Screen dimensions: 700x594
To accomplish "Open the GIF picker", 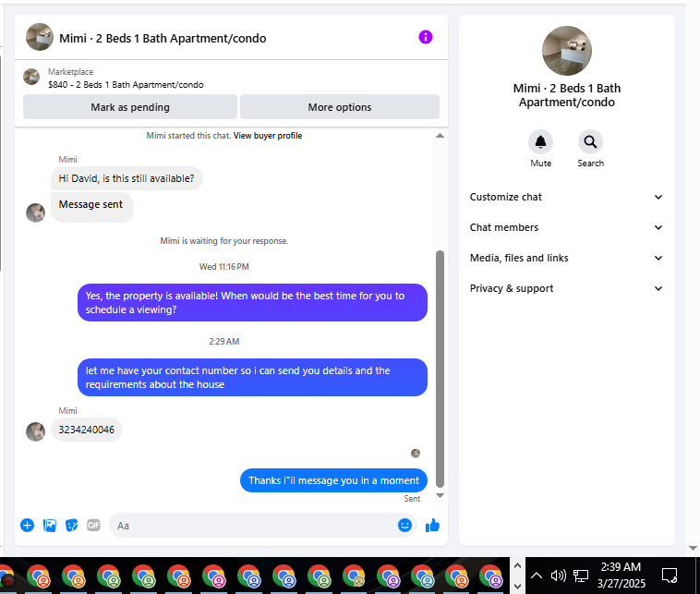I will point(93,526).
